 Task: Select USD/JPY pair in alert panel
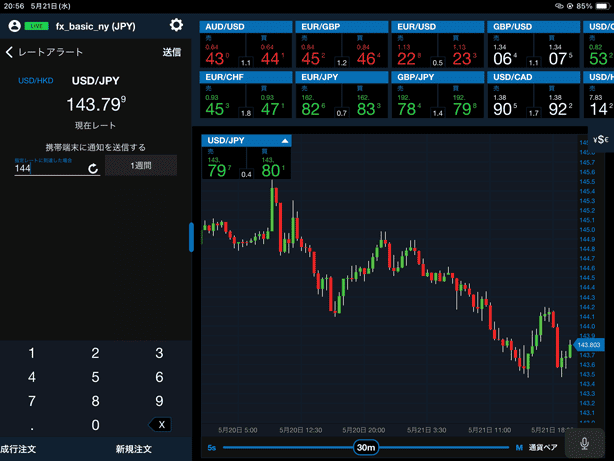[x=96, y=81]
